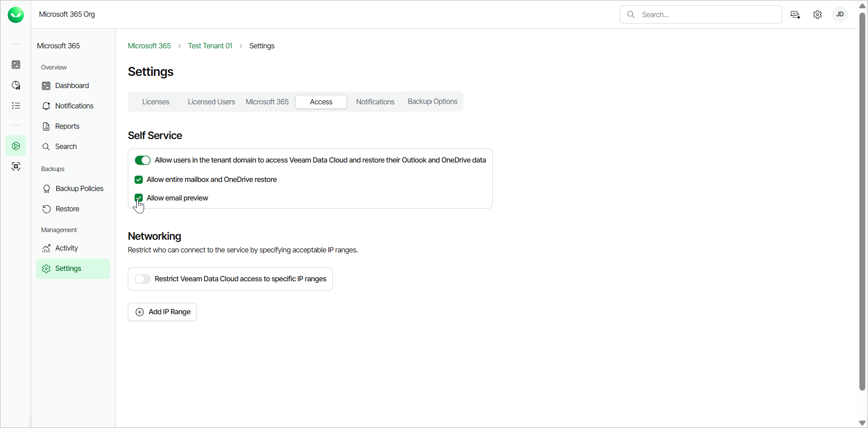The width and height of the screenshot is (868, 428).
Task: Click the scrollbar down arrow
Action: coord(862,423)
